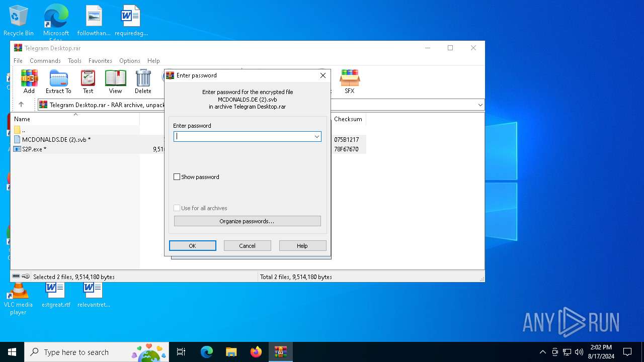Open VLC media player desktop shortcut
This screenshot has width=644, height=362.
pos(18,299)
